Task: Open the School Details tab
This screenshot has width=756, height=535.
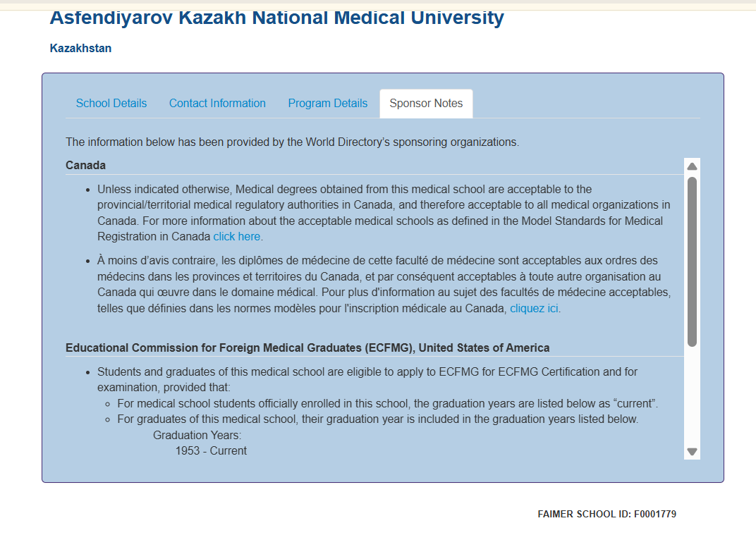Action: (111, 103)
